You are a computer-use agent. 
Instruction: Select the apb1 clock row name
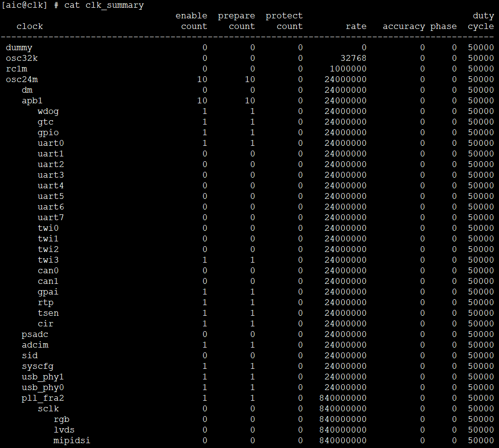32,100
